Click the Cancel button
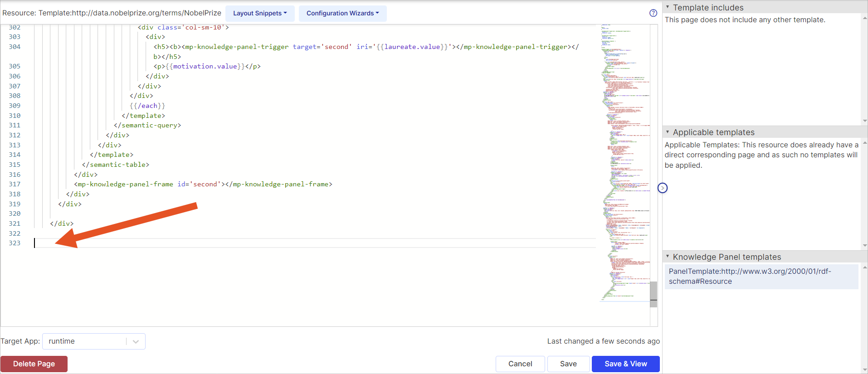Screen dimensions: 868x374 tap(520, 364)
